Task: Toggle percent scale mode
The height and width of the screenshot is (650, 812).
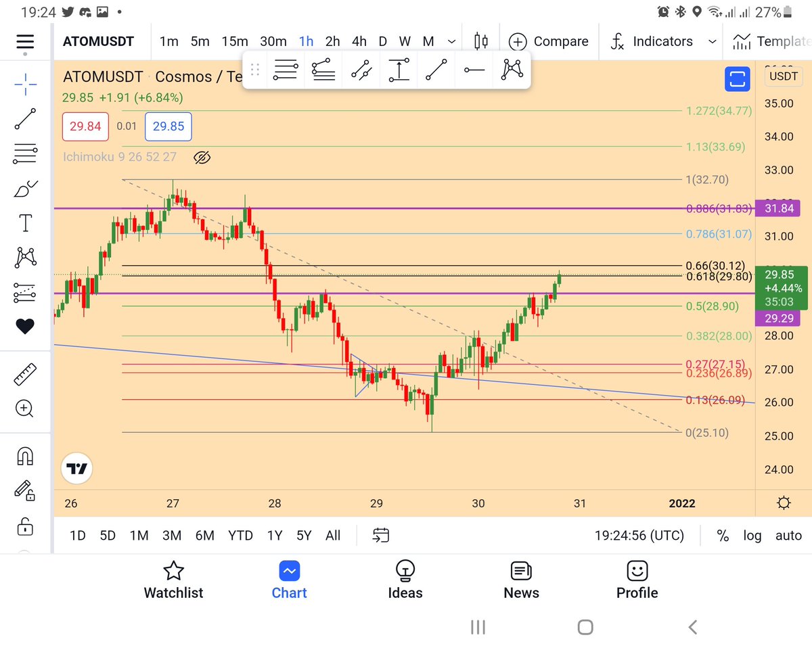Action: [723, 536]
